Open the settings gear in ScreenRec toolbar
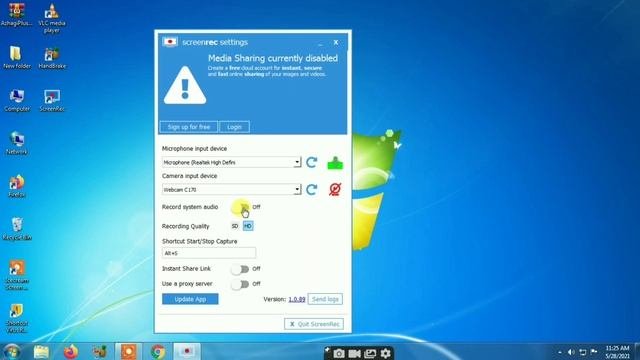 [x=385, y=353]
